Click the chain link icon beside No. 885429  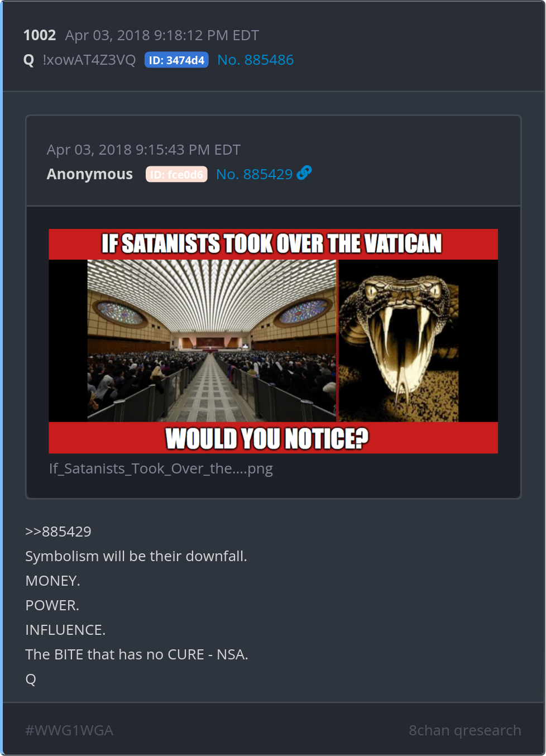pos(304,173)
